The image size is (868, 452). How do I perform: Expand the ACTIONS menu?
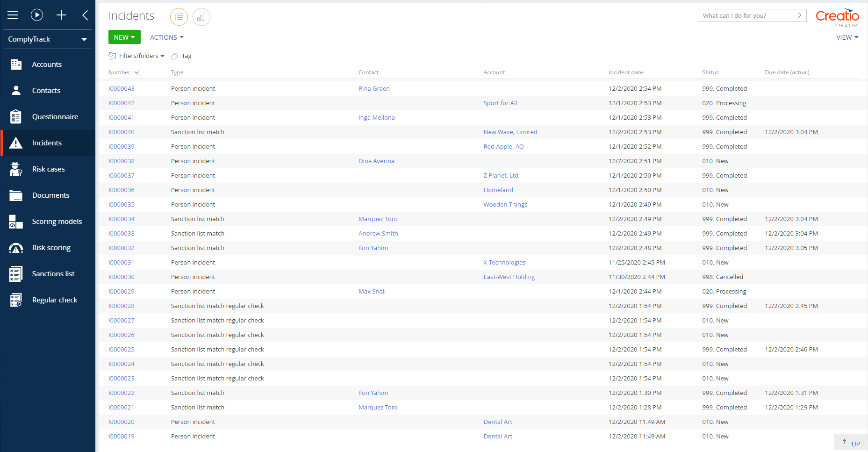click(x=167, y=37)
